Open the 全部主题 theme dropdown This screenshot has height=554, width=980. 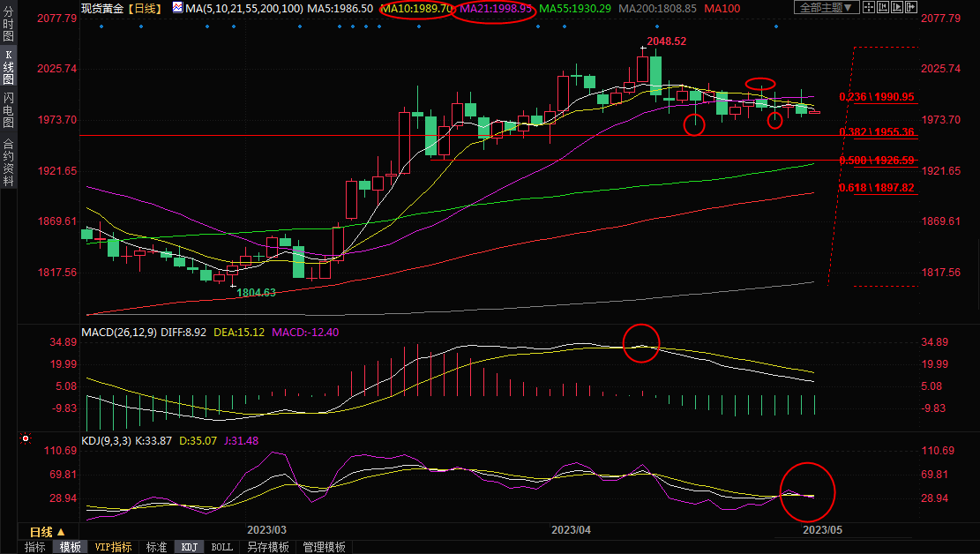pyautogui.click(x=826, y=8)
